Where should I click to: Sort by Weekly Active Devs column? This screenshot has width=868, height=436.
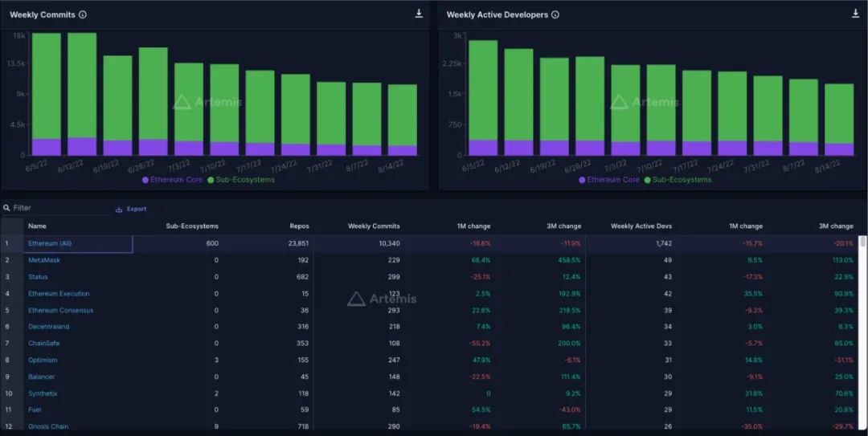pyautogui.click(x=640, y=226)
